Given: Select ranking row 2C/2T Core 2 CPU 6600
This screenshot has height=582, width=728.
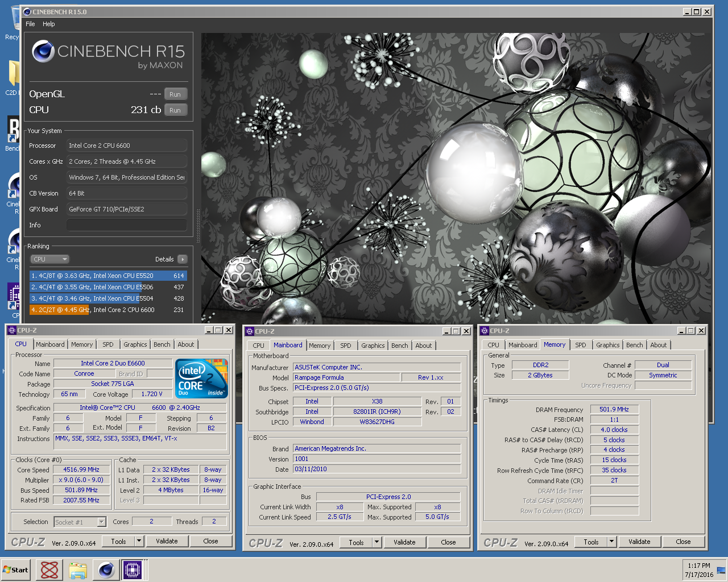Looking at the screenshot, I should [x=108, y=310].
